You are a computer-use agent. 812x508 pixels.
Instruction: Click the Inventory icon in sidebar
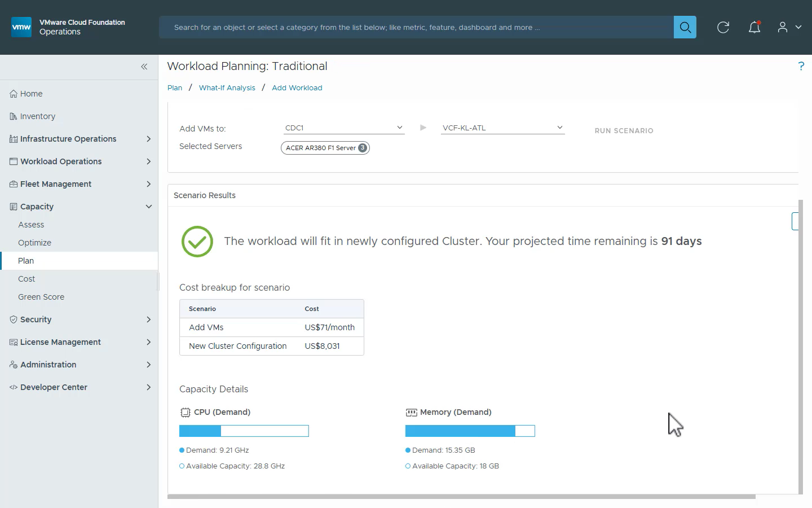[14, 116]
